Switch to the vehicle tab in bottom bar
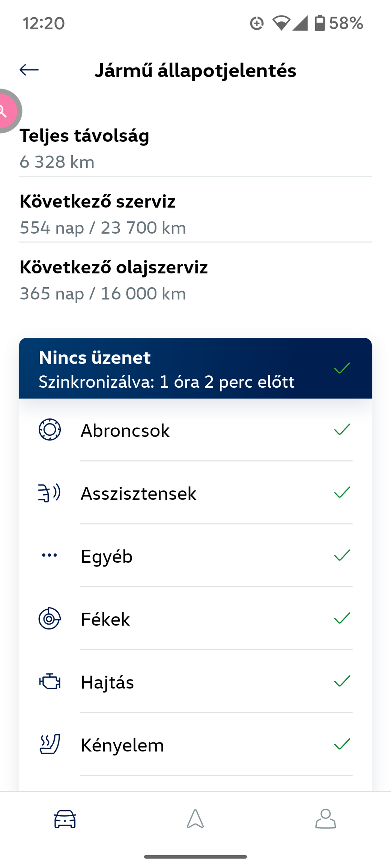 point(65,819)
